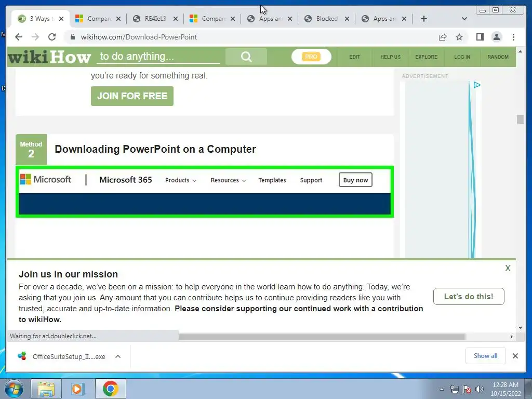Open Chrome three-dot menu

point(513,37)
